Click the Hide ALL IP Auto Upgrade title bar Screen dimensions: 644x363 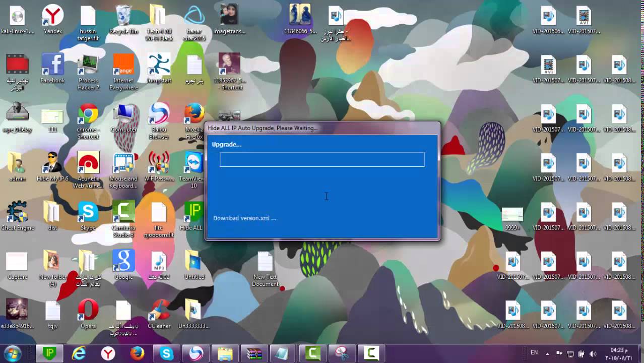pos(323,128)
